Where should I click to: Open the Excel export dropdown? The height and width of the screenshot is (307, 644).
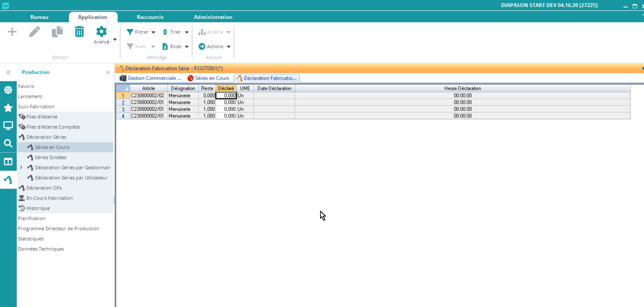(175, 46)
